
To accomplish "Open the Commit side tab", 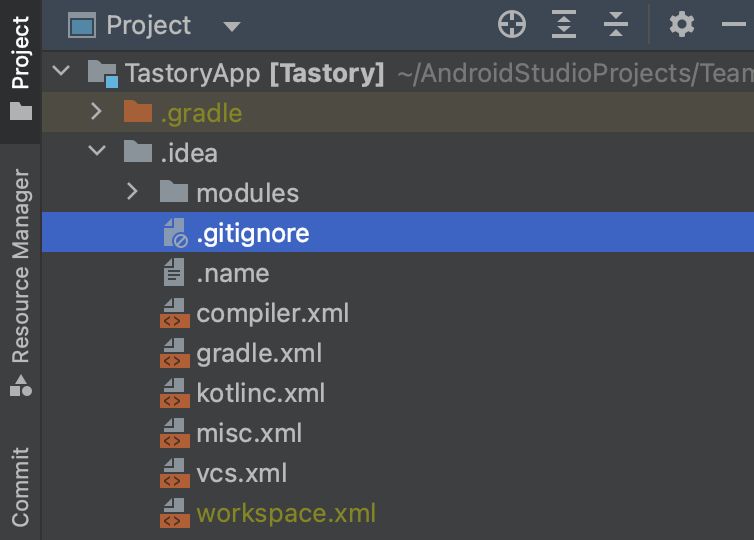I will point(21,487).
